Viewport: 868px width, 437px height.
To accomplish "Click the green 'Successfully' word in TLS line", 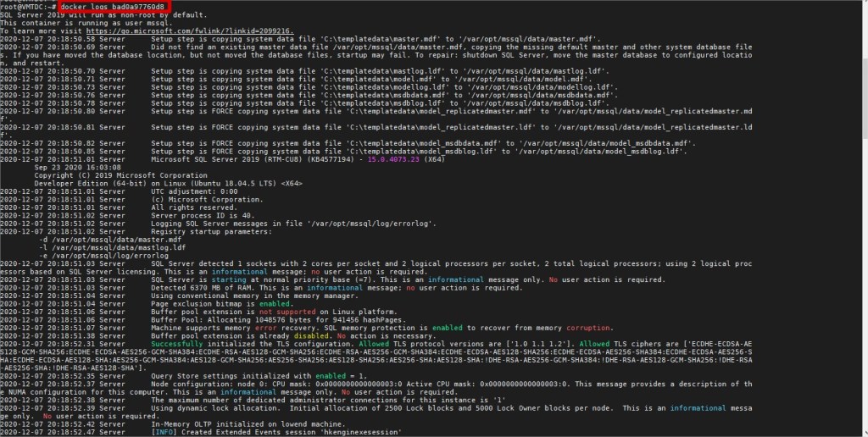I will 176,343.
